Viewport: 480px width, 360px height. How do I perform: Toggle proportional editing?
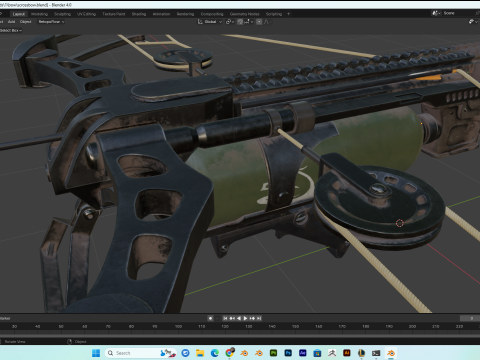tap(259, 22)
